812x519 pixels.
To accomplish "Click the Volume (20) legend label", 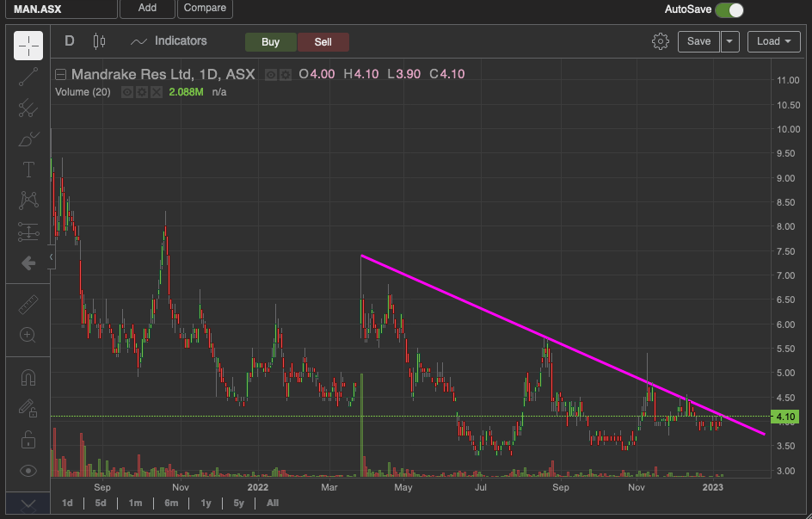I will click(x=83, y=92).
